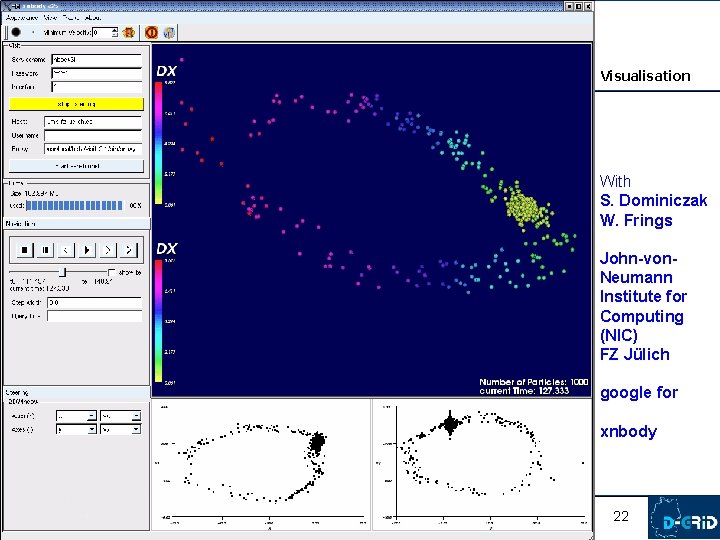Switch to the Steering panel header
Screen dimensions: 720x540
coord(77,392)
